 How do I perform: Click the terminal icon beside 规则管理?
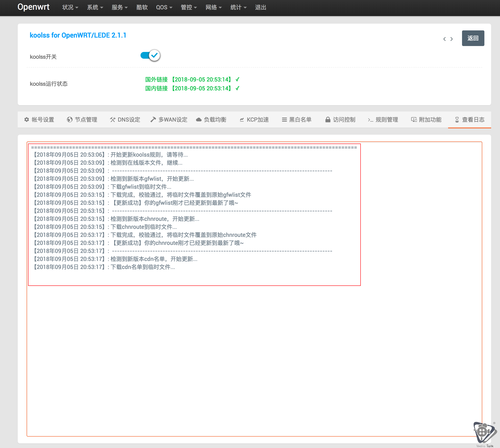coord(370,120)
